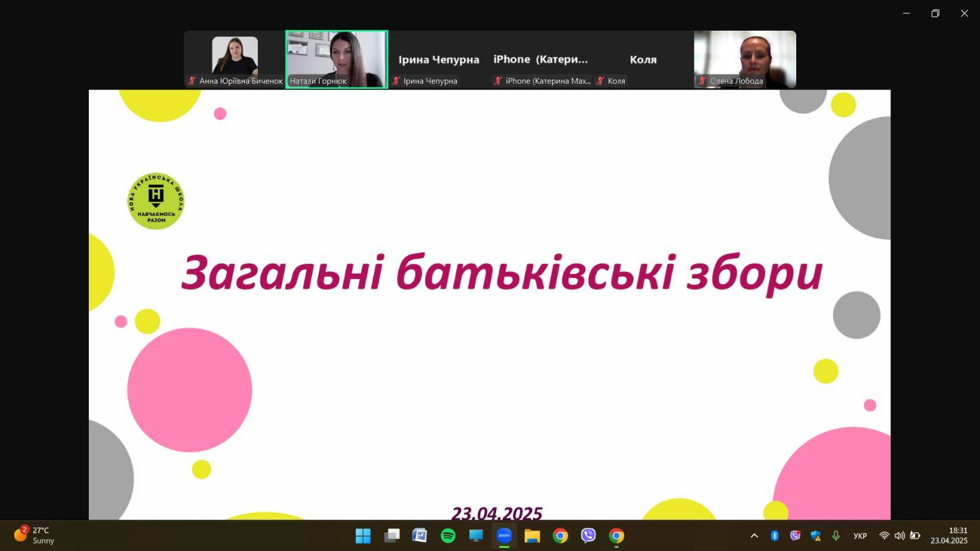Open the second running Chrome taskbar icon
980x551 pixels.
click(617, 536)
